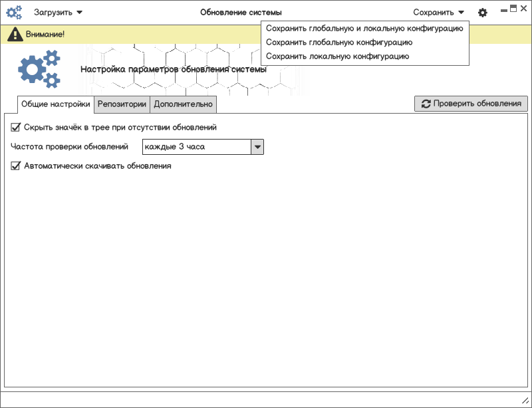Open the Загрузить dropdown menu
Screen dimensions: 532x408
58,13
